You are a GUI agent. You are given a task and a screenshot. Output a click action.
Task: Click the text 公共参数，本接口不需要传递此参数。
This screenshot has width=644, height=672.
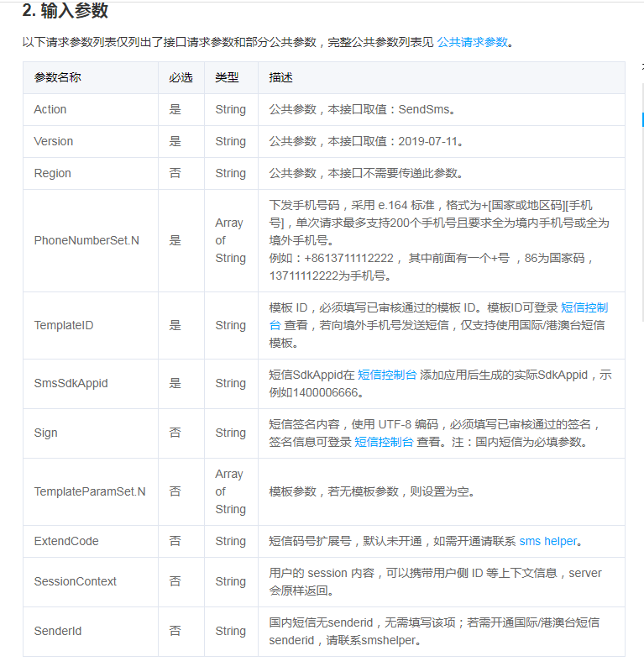[x=366, y=173]
